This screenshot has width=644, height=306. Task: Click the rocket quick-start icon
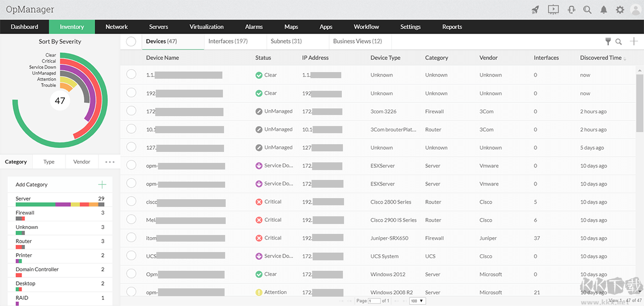coord(534,10)
